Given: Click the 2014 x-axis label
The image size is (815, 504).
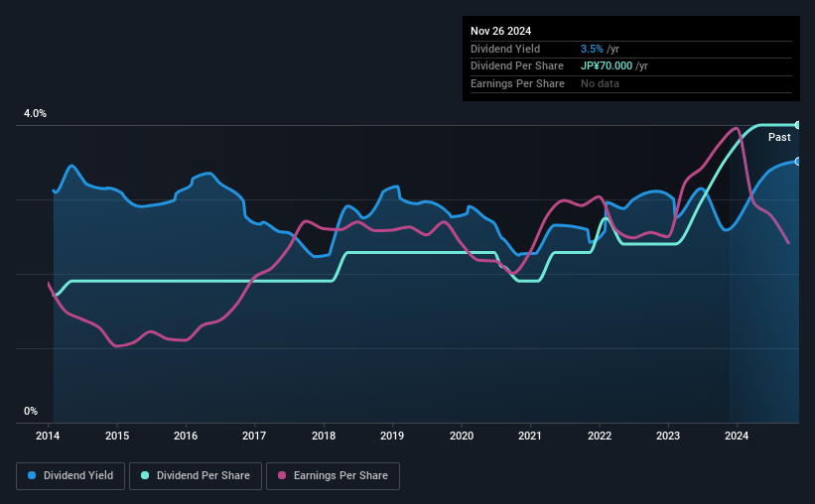Looking at the screenshot, I should coord(48,436).
